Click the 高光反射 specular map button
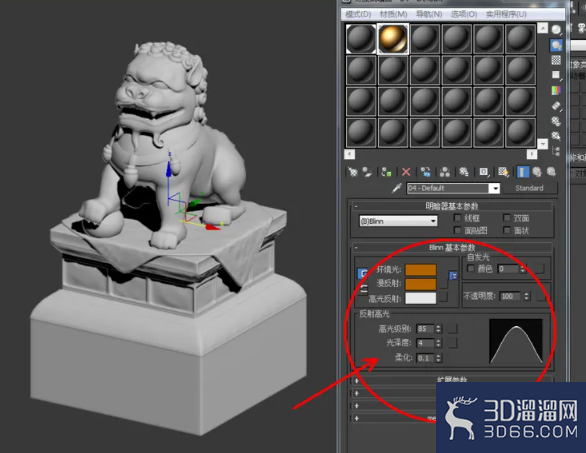The image size is (586, 453). [444, 298]
